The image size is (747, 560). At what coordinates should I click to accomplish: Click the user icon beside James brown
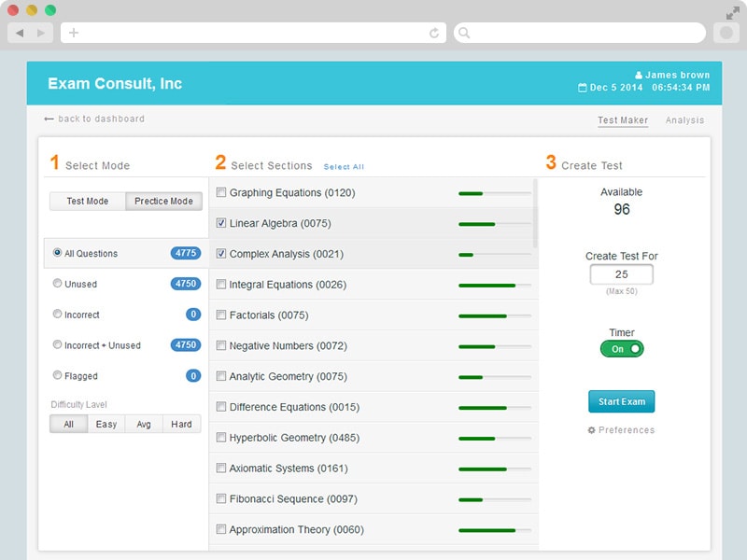pyautogui.click(x=639, y=75)
